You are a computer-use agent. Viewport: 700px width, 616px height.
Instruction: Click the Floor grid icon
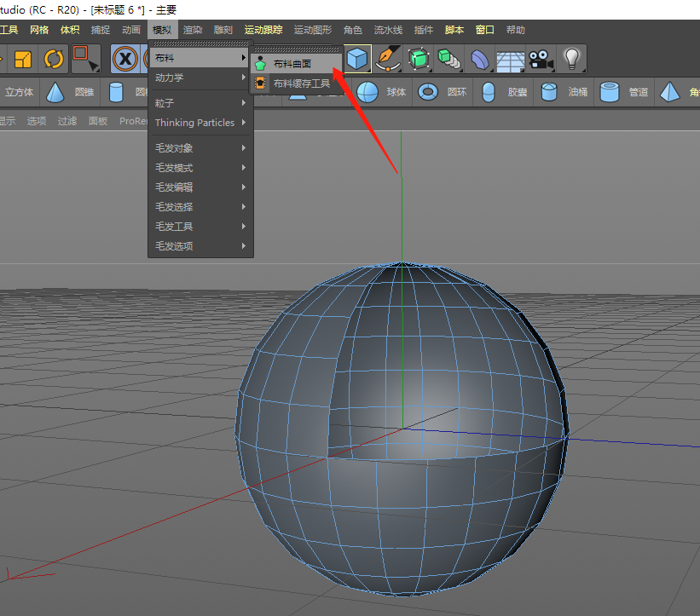[x=511, y=60]
